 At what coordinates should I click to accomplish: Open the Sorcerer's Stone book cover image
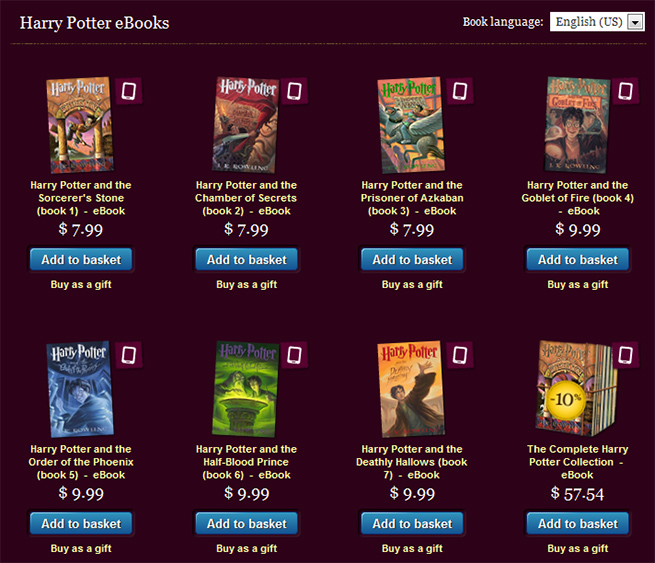point(80,124)
